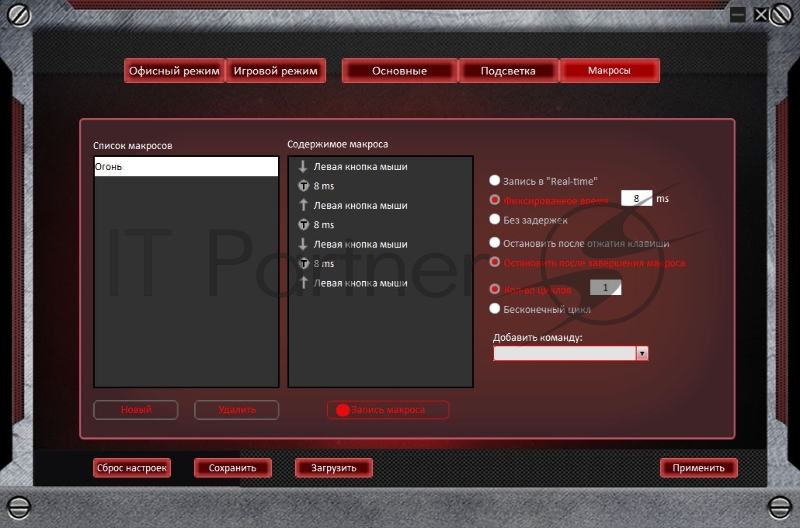Select the first 8 ms timer icon
Screen dimensions: 800x528
point(303,186)
